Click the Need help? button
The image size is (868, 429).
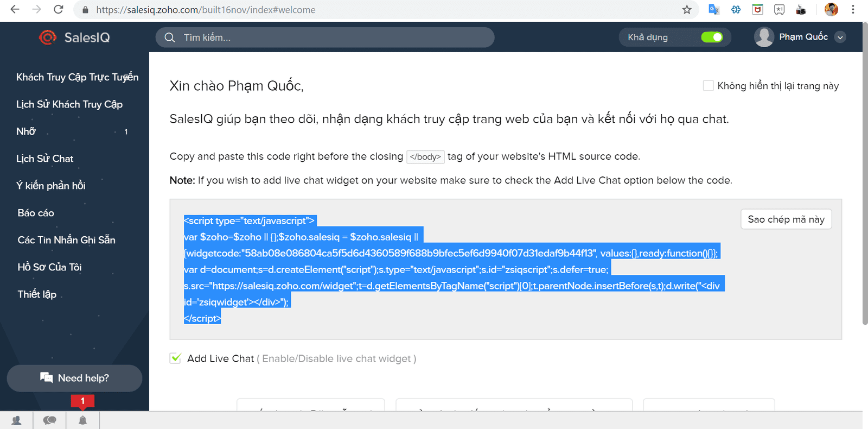(x=74, y=378)
